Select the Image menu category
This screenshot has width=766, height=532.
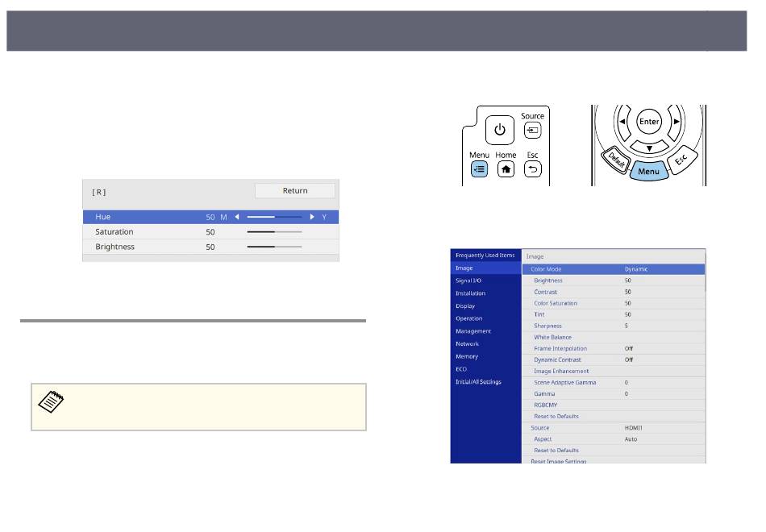point(485,268)
